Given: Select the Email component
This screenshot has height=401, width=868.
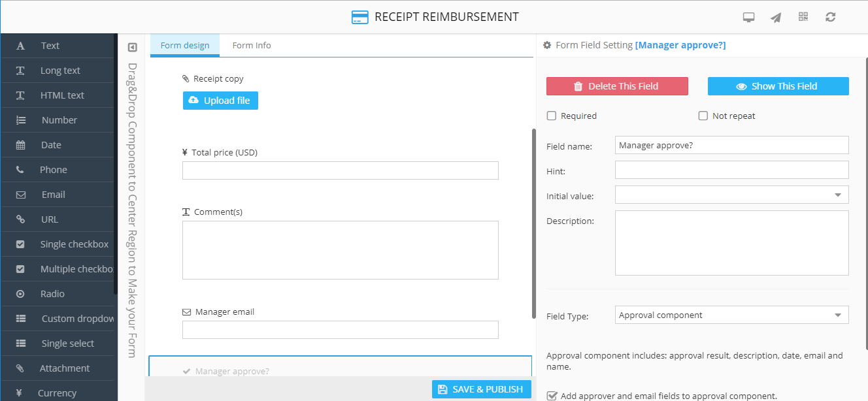Looking at the screenshot, I should pyautogui.click(x=58, y=195).
